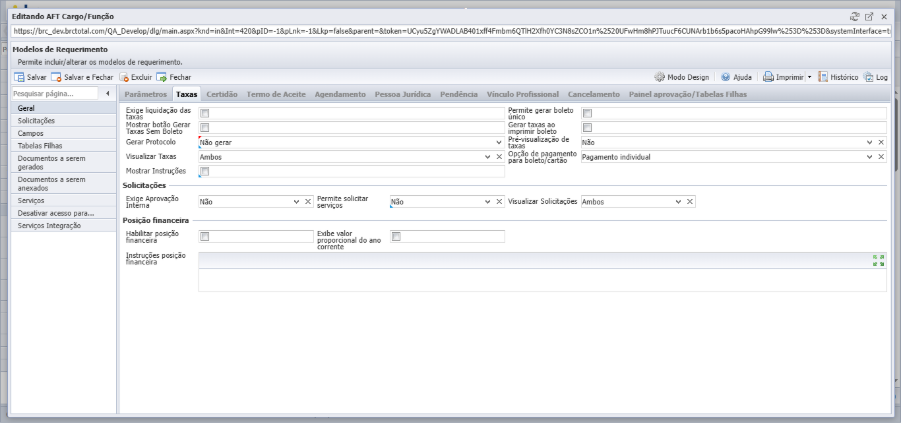The height and width of the screenshot is (423, 901).
Task: Open Visualizar Solicitações dropdown arrow
Action: pyautogui.click(x=679, y=202)
